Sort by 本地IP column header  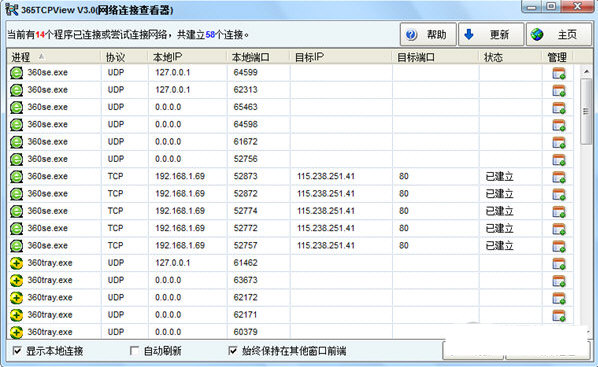187,57
